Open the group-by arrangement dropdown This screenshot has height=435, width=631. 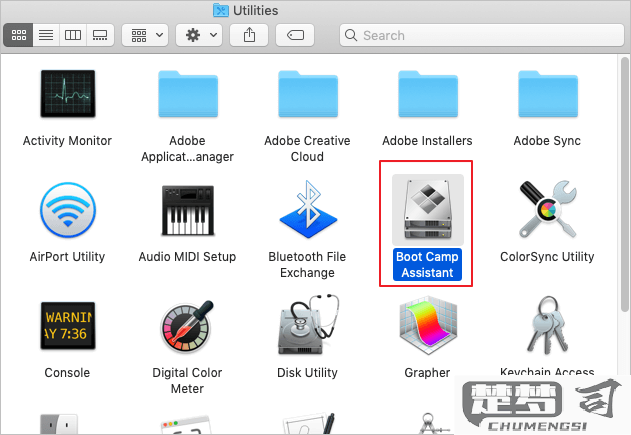coord(145,35)
